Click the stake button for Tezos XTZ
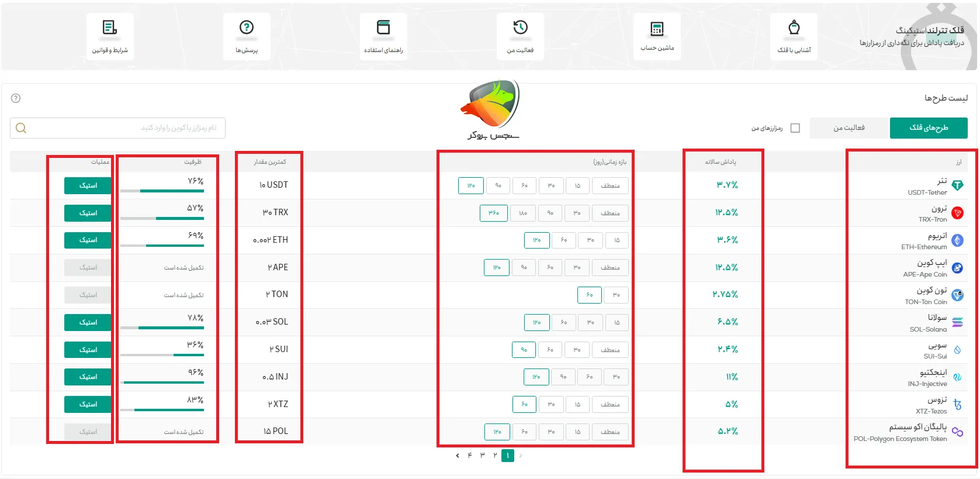Screen dimensions: 980x479 coord(88,404)
